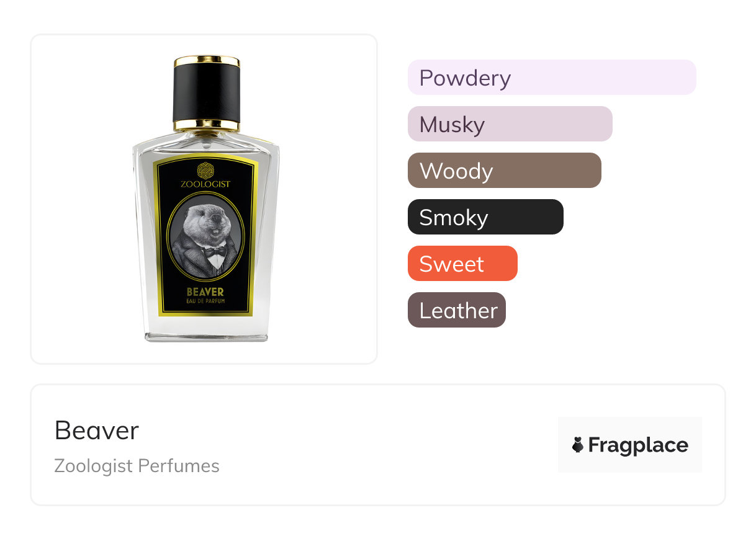Select the Powdery accord bar
Viewport: 756px width, 536px height.
(552, 78)
